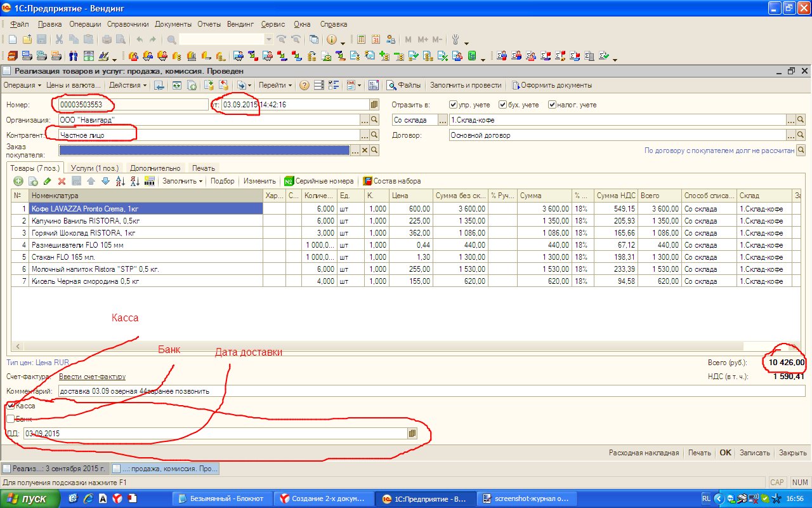
Task: Sort rows ascending with the А-Я icon
Action: (121, 181)
